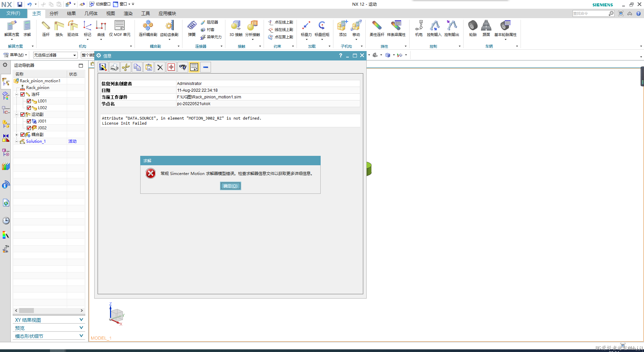
Task: Select the 连杆 link tool
Action: (46, 28)
